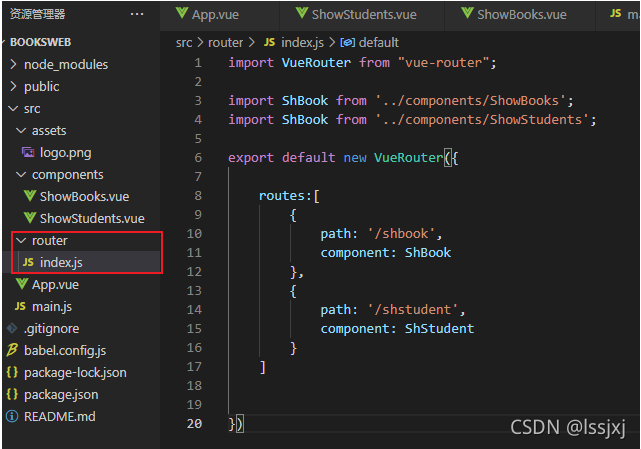
Task: Click the Vue icon on ShowStudents.vue tab
Action: [302, 13]
